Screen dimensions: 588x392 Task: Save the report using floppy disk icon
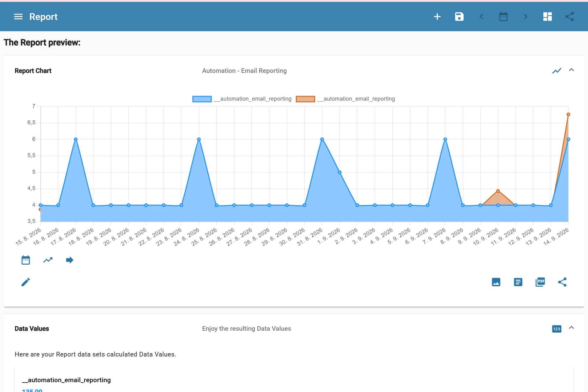(459, 17)
